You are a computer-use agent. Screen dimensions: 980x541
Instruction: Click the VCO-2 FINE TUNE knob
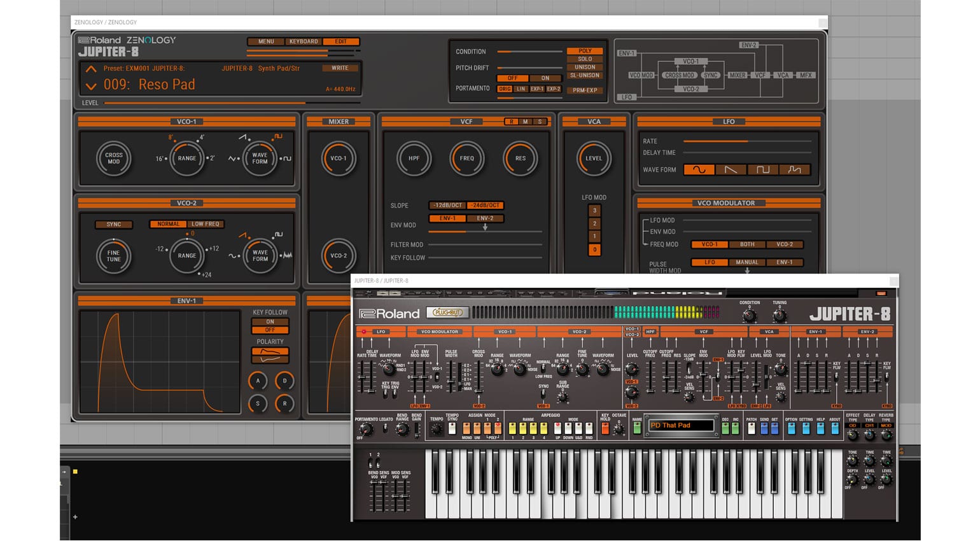pos(113,256)
